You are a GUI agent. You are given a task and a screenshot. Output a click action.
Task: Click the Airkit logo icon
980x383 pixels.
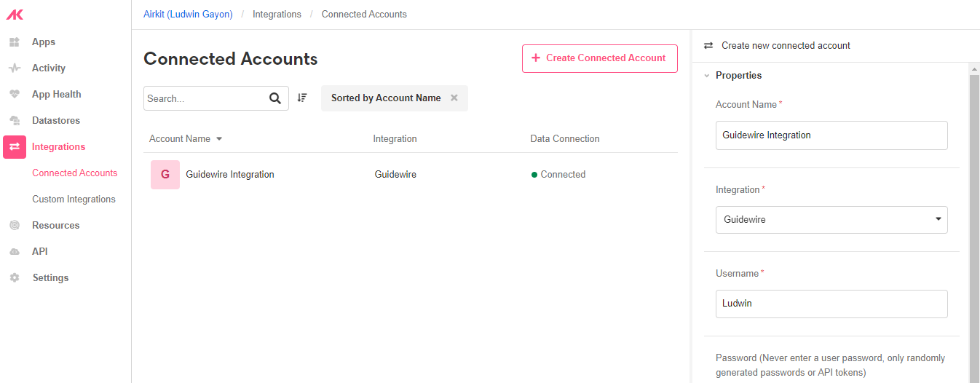coord(15,15)
